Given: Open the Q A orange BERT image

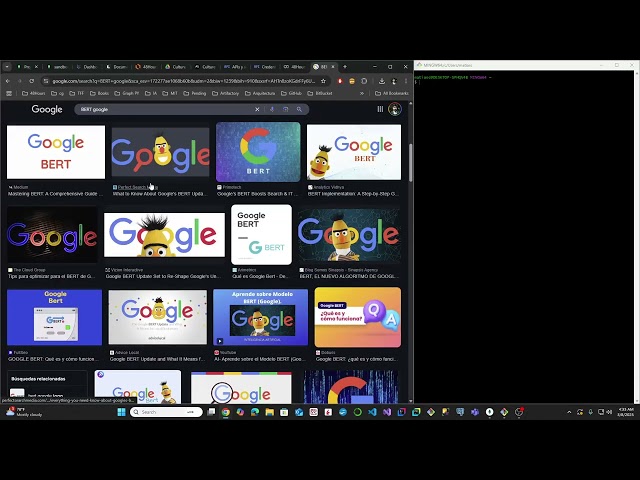Looking at the screenshot, I should coord(358,317).
